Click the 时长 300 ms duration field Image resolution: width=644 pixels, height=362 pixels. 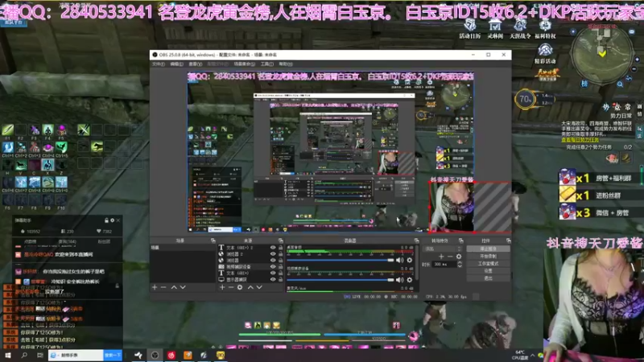point(444,265)
